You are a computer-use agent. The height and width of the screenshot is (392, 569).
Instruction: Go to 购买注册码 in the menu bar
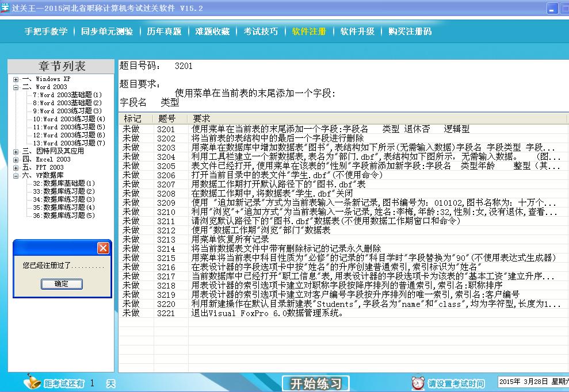[x=410, y=32]
